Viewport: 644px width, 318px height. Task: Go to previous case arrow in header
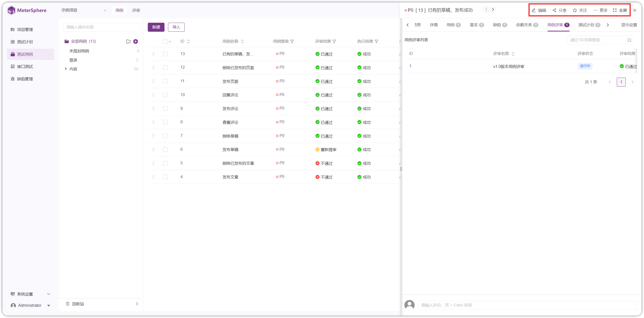click(x=486, y=10)
